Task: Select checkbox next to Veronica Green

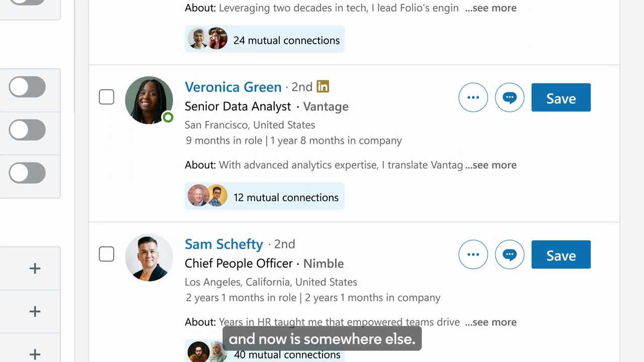Action: (x=106, y=97)
